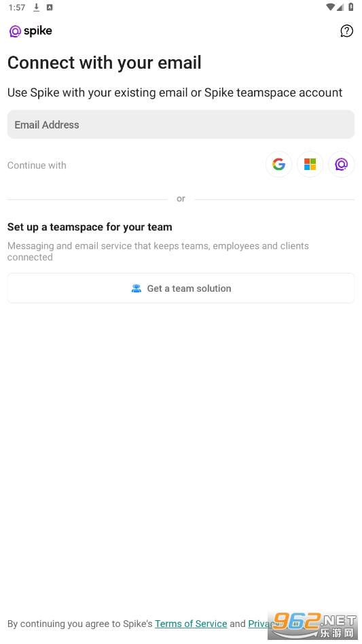The width and height of the screenshot is (362, 644).
Task: Focus the Email Address field
Action: click(x=181, y=124)
